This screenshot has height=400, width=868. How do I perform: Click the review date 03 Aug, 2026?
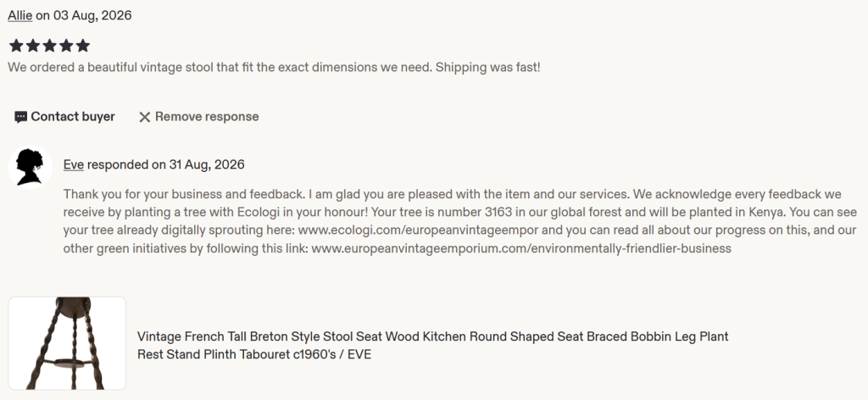[92, 15]
